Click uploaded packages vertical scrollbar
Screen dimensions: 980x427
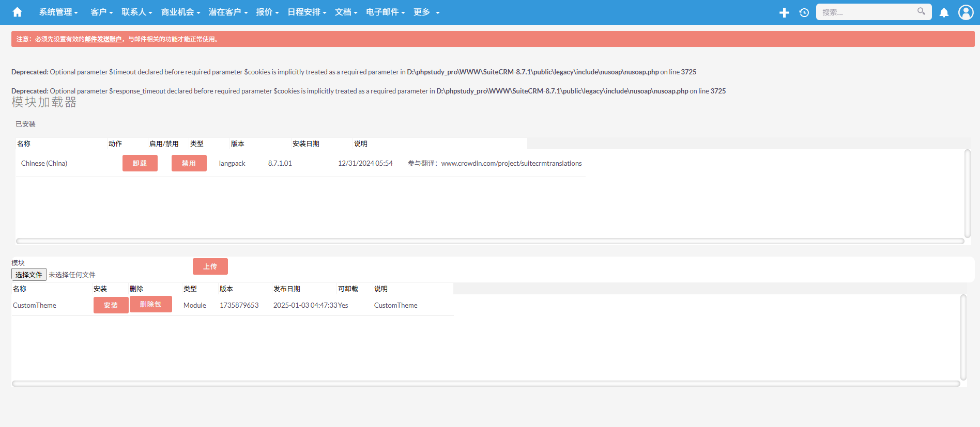click(963, 337)
